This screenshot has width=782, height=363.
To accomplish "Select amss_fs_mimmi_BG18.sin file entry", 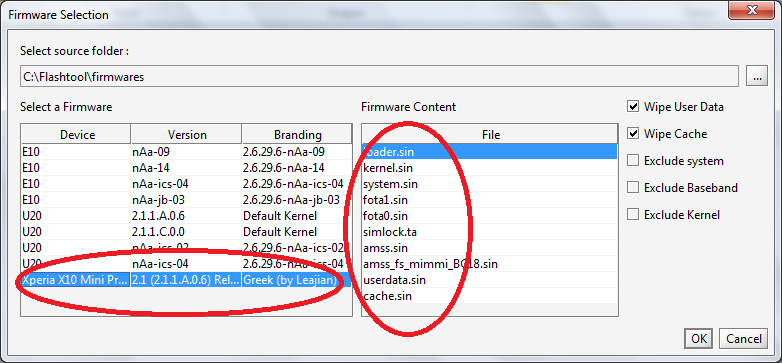I will point(490,263).
